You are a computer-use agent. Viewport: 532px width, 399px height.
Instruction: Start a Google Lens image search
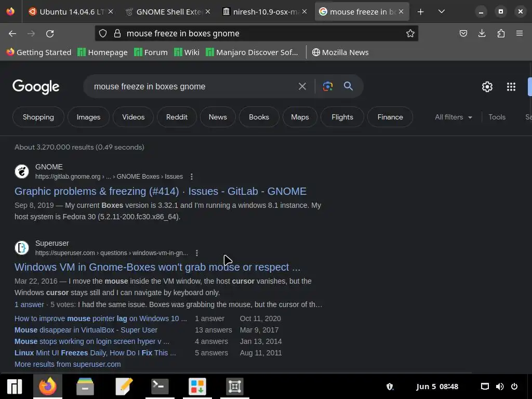click(x=327, y=86)
